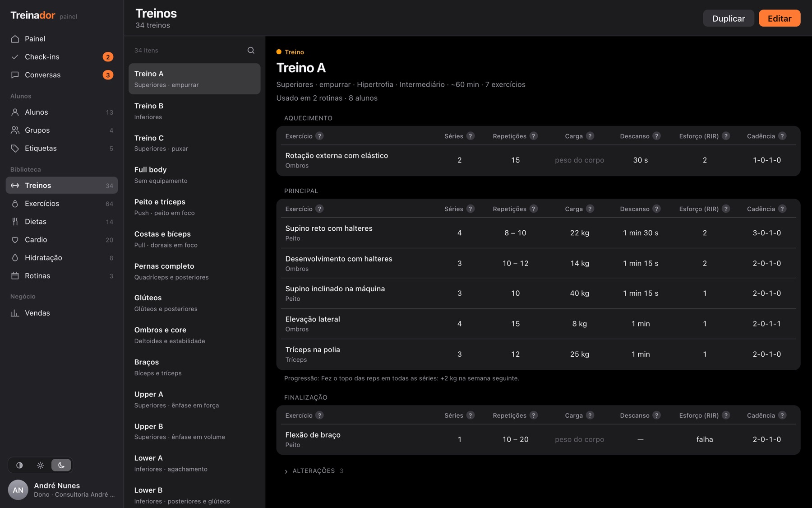This screenshot has width=812, height=508.
Task: Switch to light theme sun toggle
Action: click(40, 465)
